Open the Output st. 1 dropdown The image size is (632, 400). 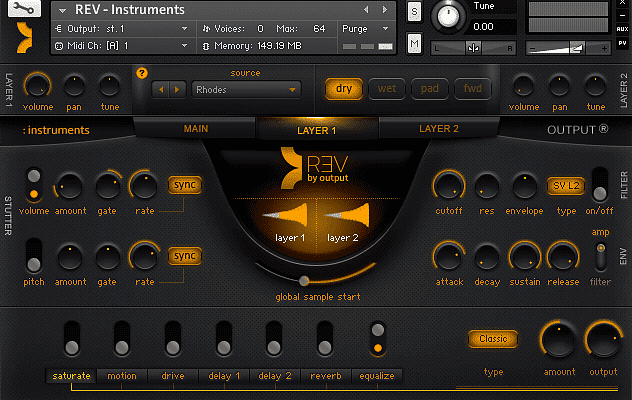[x=120, y=29]
